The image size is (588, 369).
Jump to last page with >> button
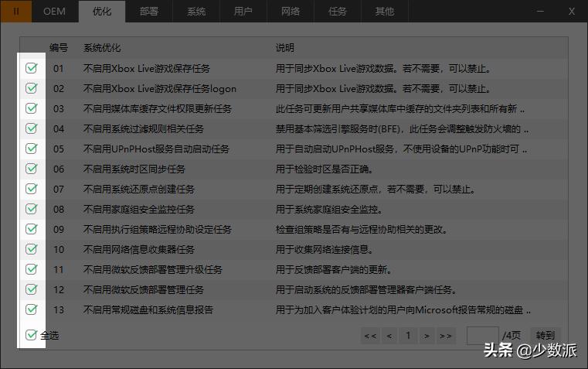click(x=446, y=336)
